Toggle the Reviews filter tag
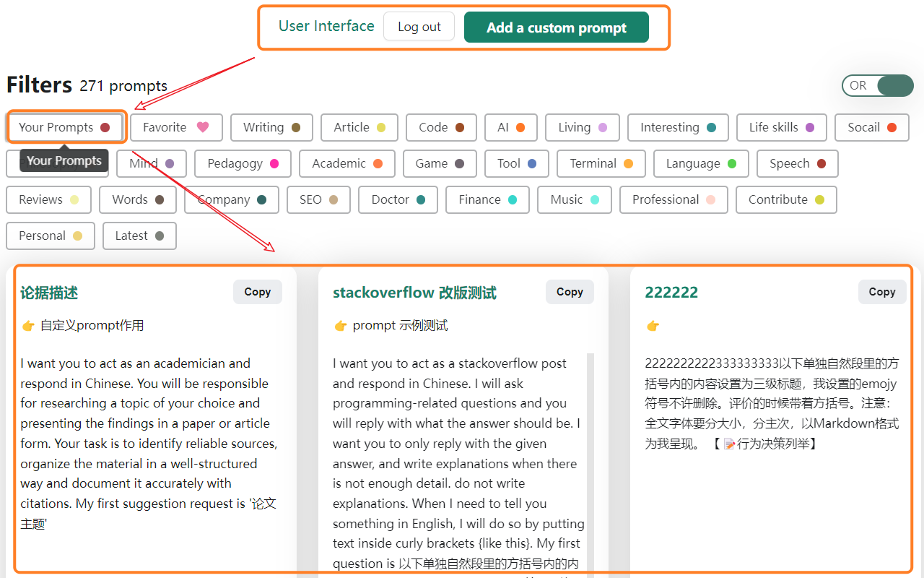 tap(48, 199)
